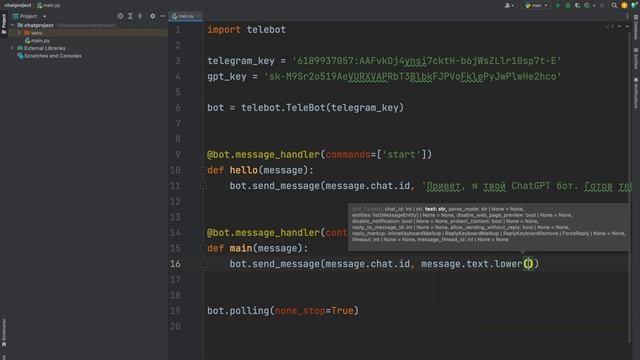Expand the venv folder
Viewport: 640px width, 360px height.
[x=19, y=33]
